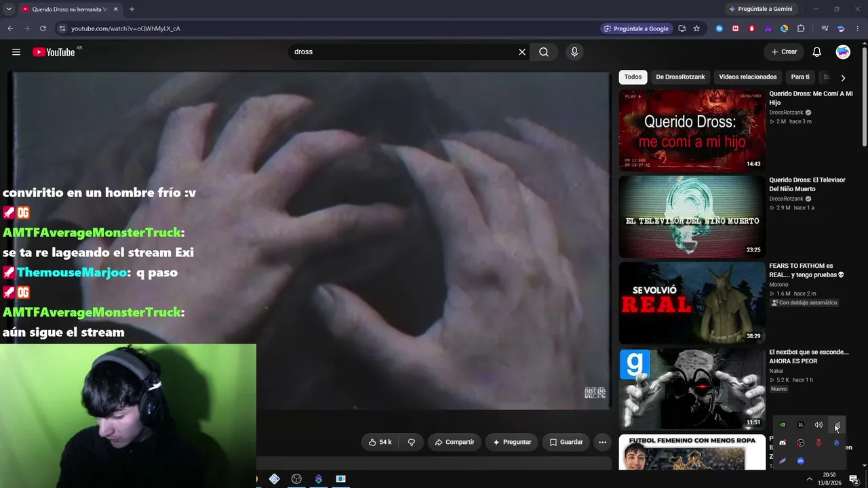Image resolution: width=868 pixels, height=488 pixels.
Task: Click the browser address bar URL
Action: 125,28
